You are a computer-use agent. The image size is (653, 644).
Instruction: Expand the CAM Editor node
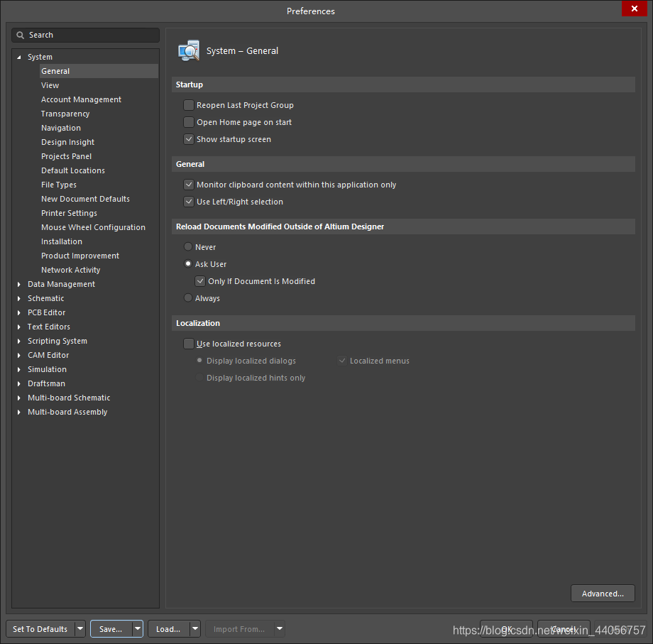click(18, 355)
